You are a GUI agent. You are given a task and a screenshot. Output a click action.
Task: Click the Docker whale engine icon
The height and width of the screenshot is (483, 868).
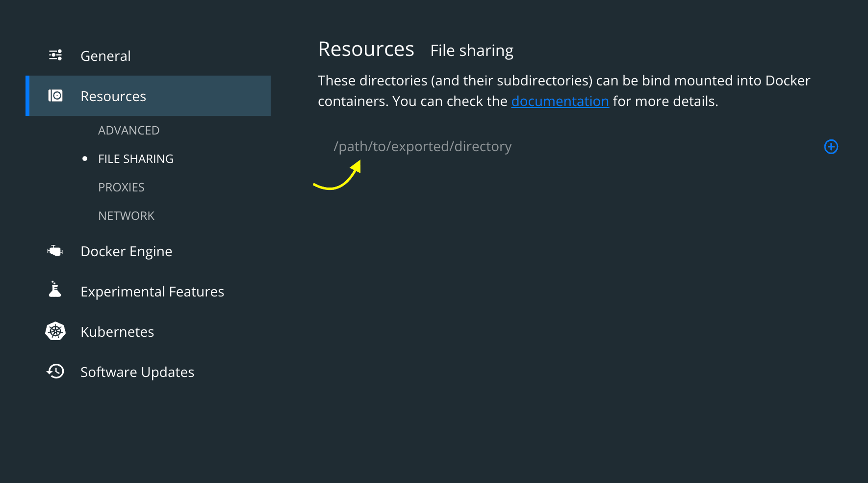55,251
